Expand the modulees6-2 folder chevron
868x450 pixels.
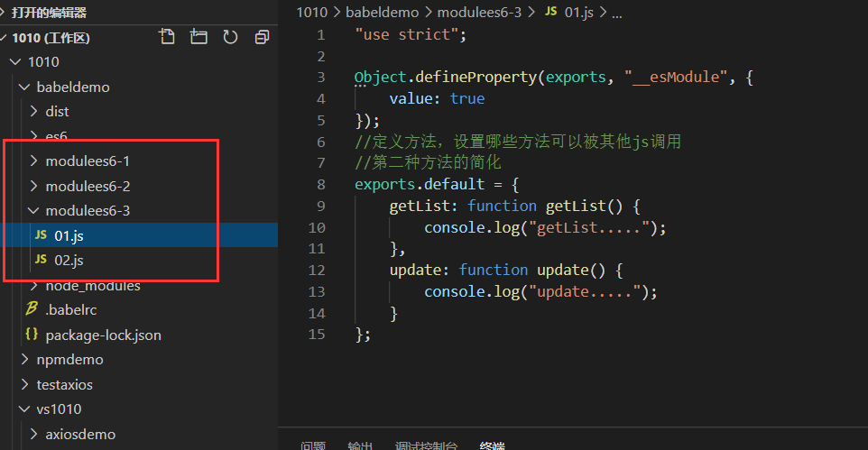[x=33, y=186]
